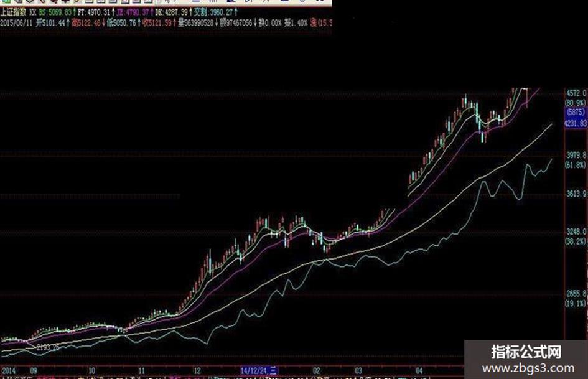Click the (61.8%) retracement label
Viewport: 588px width, 379px height.
coord(576,165)
